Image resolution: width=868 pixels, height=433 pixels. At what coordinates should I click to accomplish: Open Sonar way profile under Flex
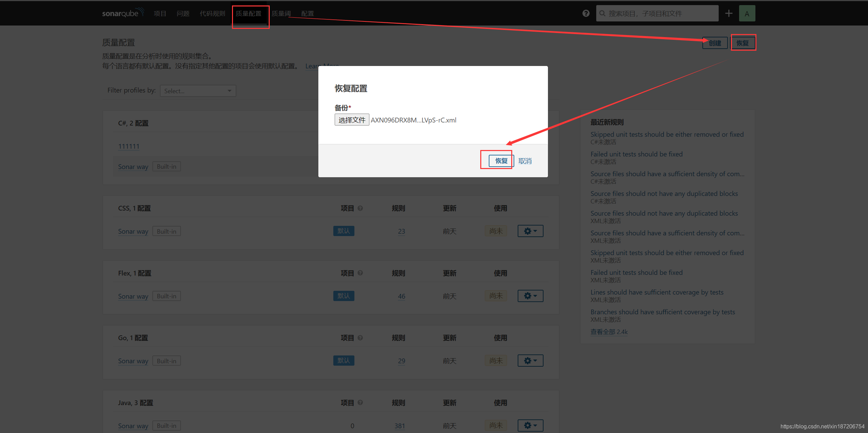(x=133, y=296)
